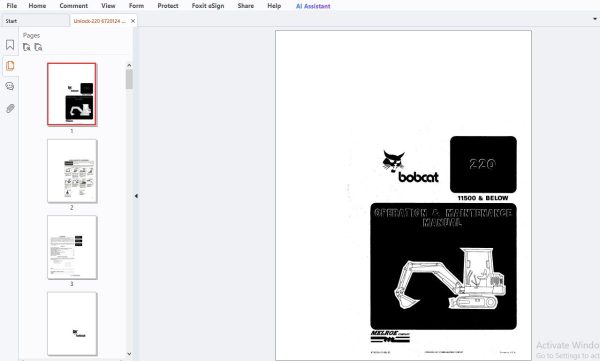The height and width of the screenshot is (361, 600).
Task: Click the thumbnail scrollbar down arrow
Action: [129, 354]
